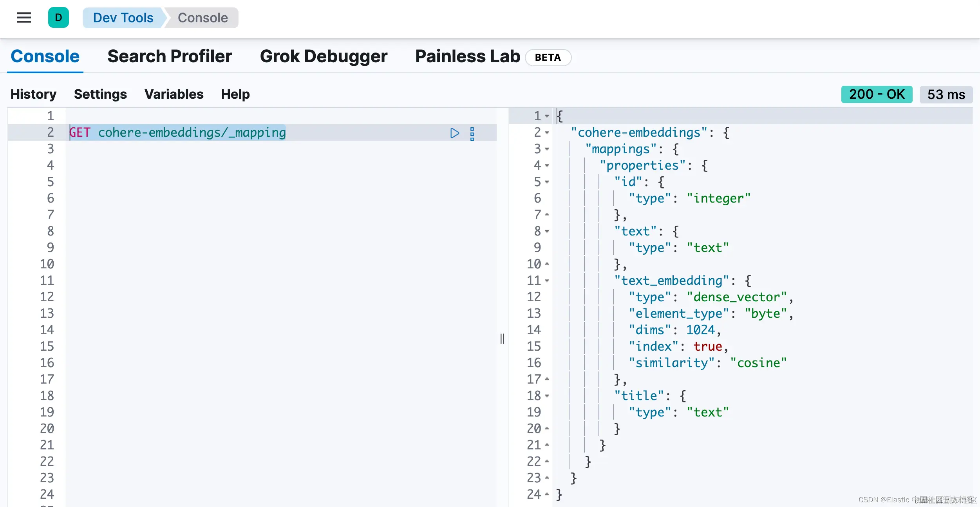Fold the "text_embedding" block
This screenshot has height=507, width=980.
(547, 281)
